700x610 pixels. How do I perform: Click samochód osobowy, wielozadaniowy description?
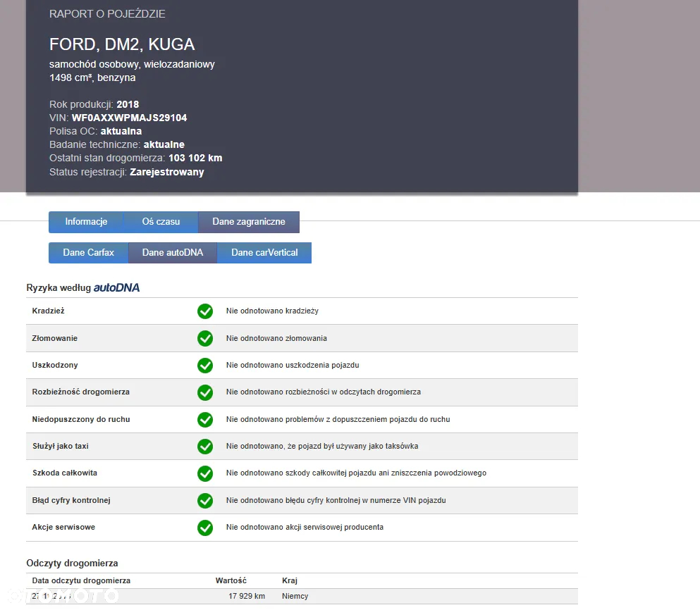pos(132,64)
